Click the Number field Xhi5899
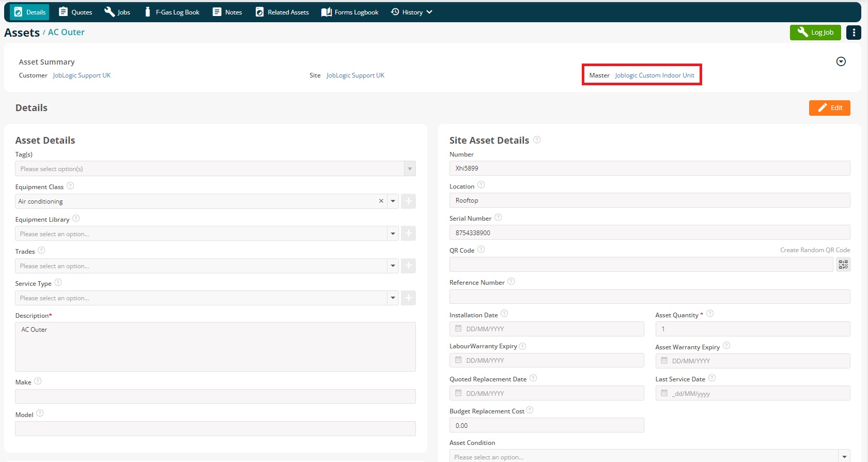Screen dimensions: 868x462 (x=650, y=168)
